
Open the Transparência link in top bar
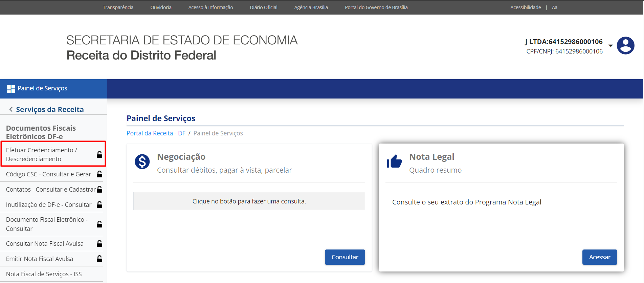click(x=118, y=7)
